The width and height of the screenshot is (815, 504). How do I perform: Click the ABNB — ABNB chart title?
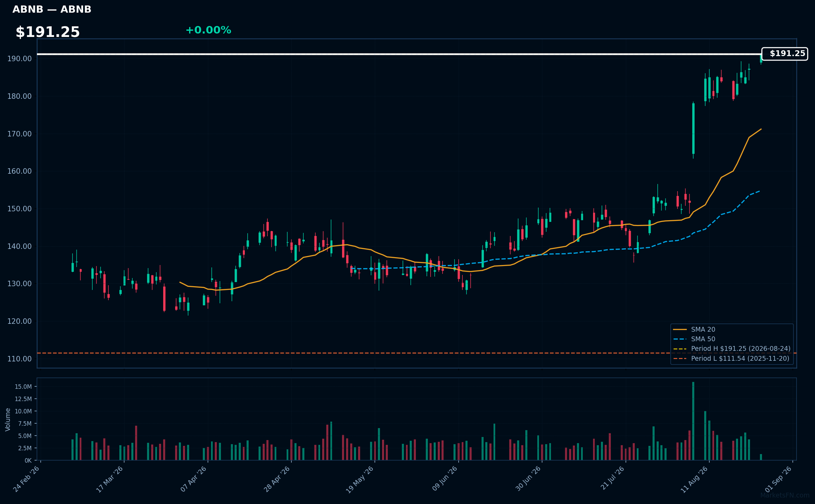click(x=52, y=9)
